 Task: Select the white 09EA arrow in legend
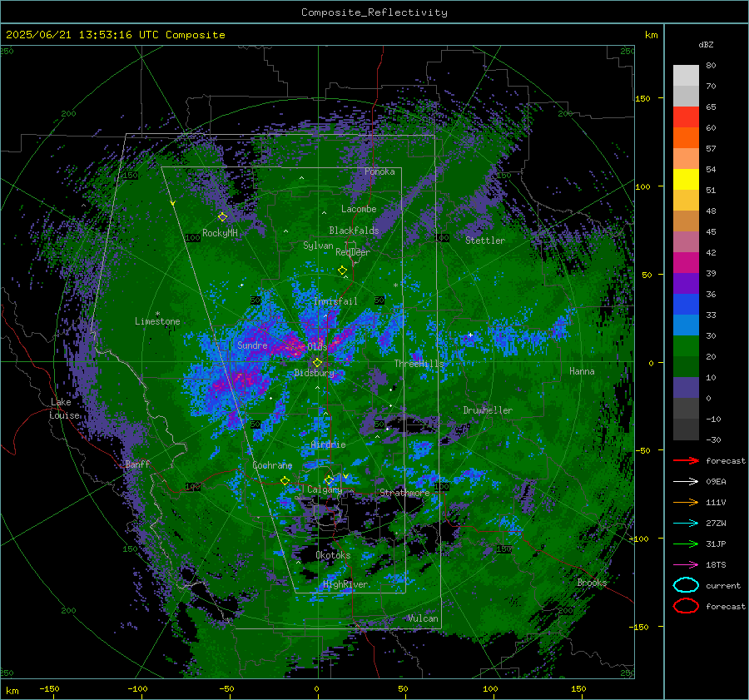coord(686,481)
